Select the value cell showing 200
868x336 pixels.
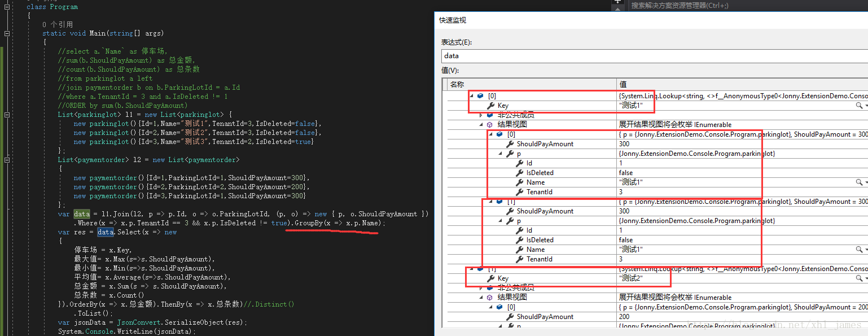point(743,317)
